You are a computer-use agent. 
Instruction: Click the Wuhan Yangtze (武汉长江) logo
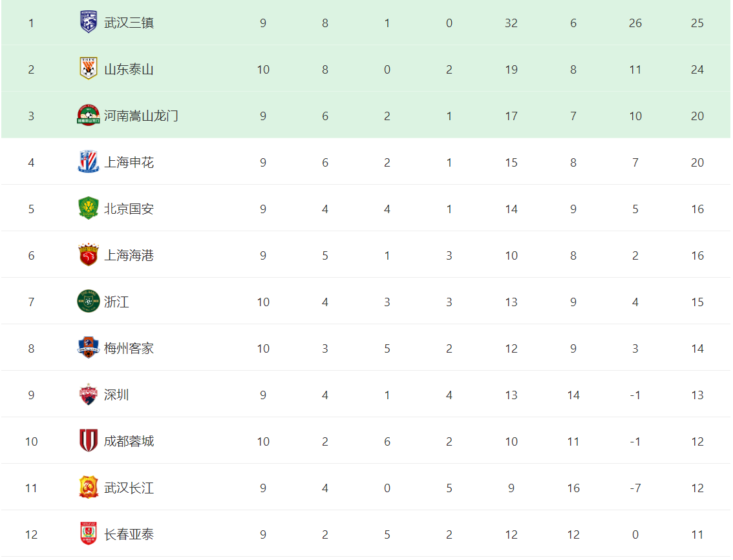click(88, 488)
